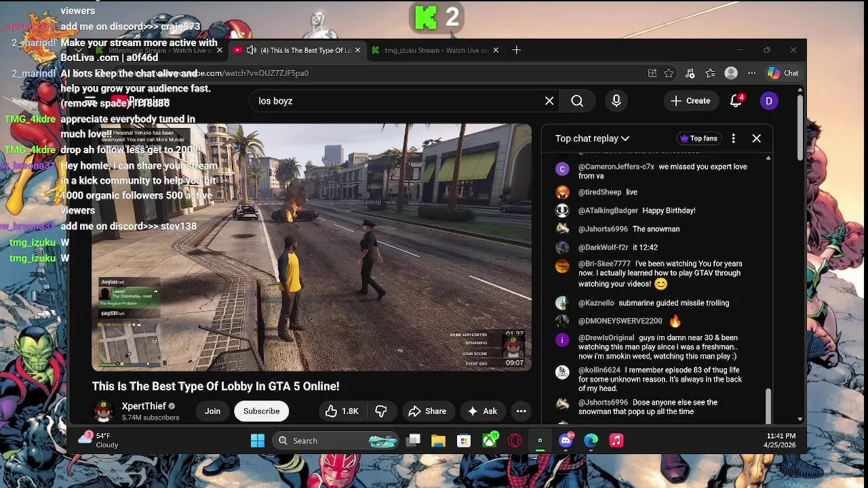868x488 pixels.
Task: Subscribe to the XpertThief channel
Action: (x=261, y=411)
